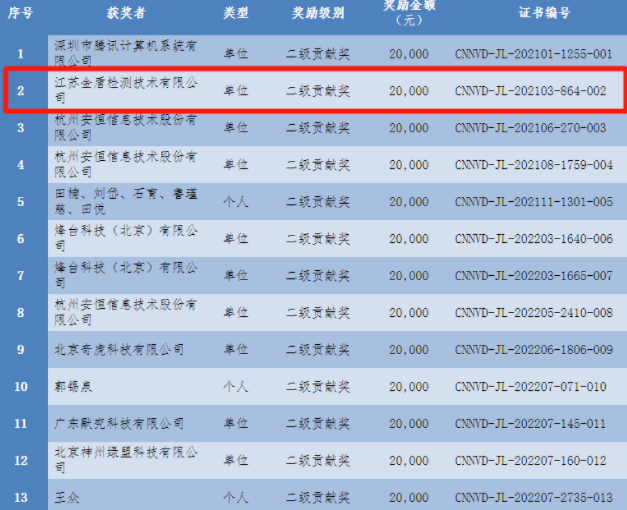Click the 序号 column header
This screenshot has height=510, width=627.
click(x=21, y=13)
